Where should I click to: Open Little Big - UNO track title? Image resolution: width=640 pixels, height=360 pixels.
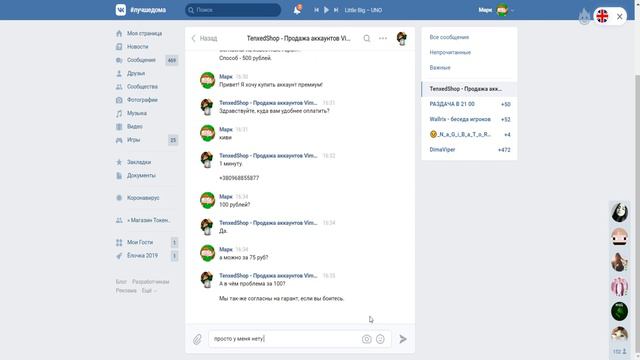363,10
